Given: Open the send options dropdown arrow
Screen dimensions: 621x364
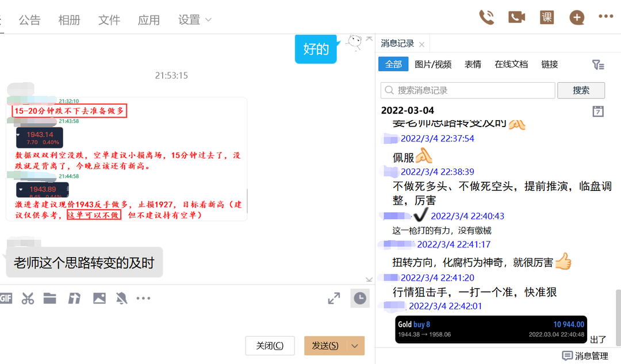Looking at the screenshot, I should 355,346.
